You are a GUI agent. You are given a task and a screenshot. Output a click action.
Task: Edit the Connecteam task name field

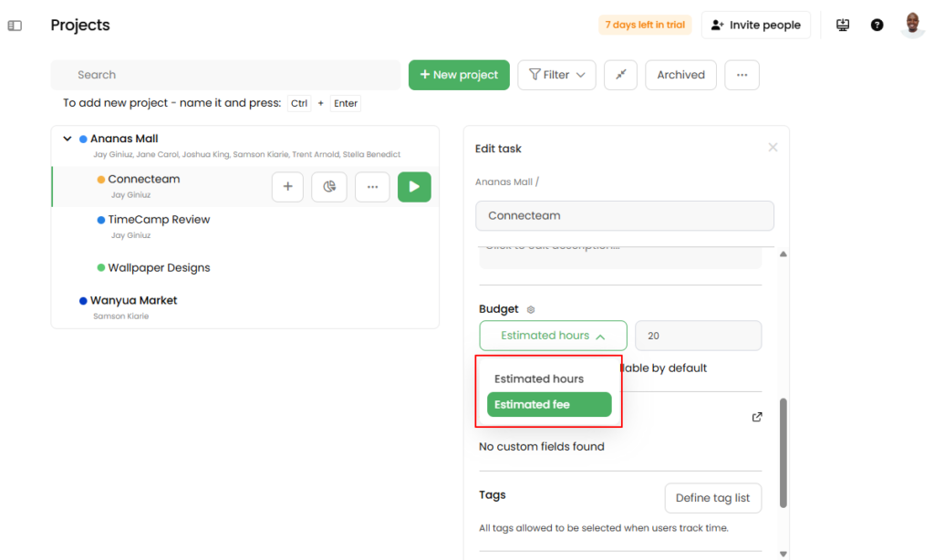pyautogui.click(x=624, y=215)
